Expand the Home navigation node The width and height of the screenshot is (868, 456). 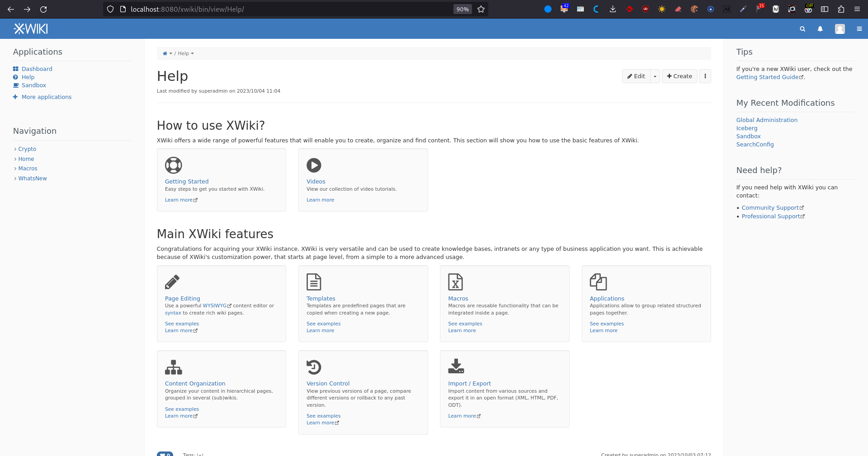(x=15, y=159)
